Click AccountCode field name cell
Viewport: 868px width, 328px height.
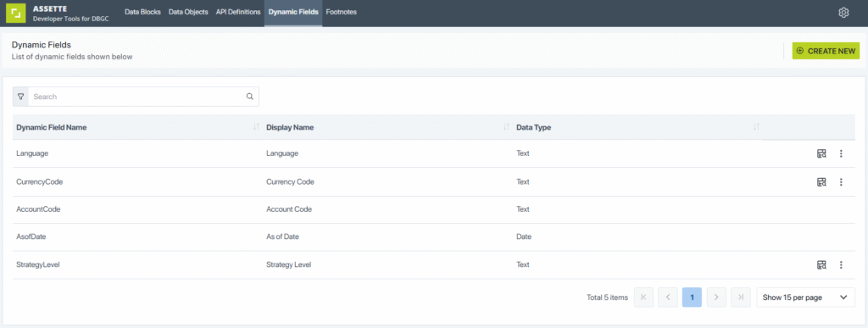(38, 209)
